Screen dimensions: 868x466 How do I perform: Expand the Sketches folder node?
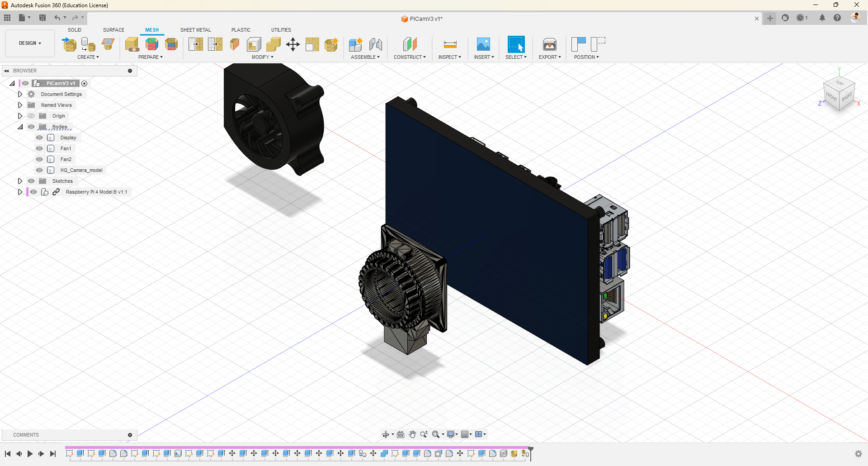point(20,181)
